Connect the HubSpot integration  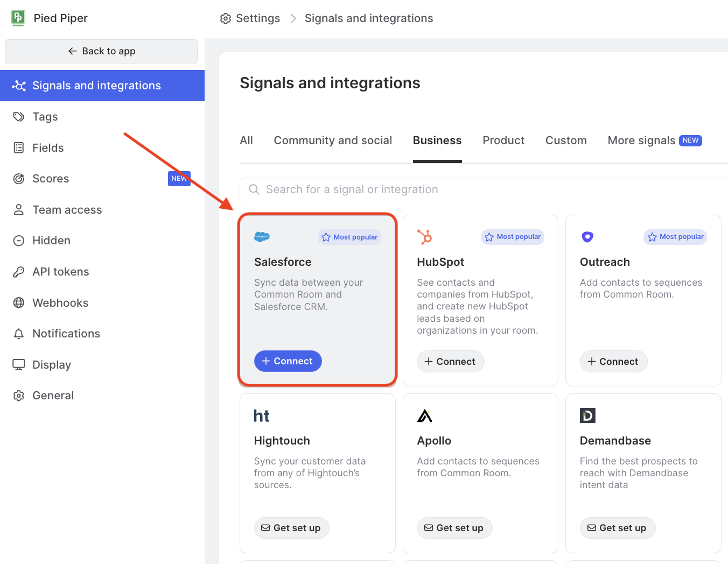click(451, 362)
